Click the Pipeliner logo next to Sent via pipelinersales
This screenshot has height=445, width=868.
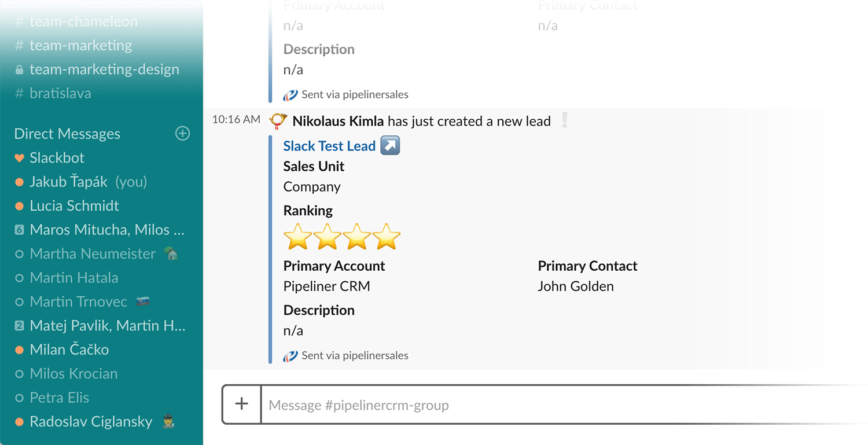290,355
